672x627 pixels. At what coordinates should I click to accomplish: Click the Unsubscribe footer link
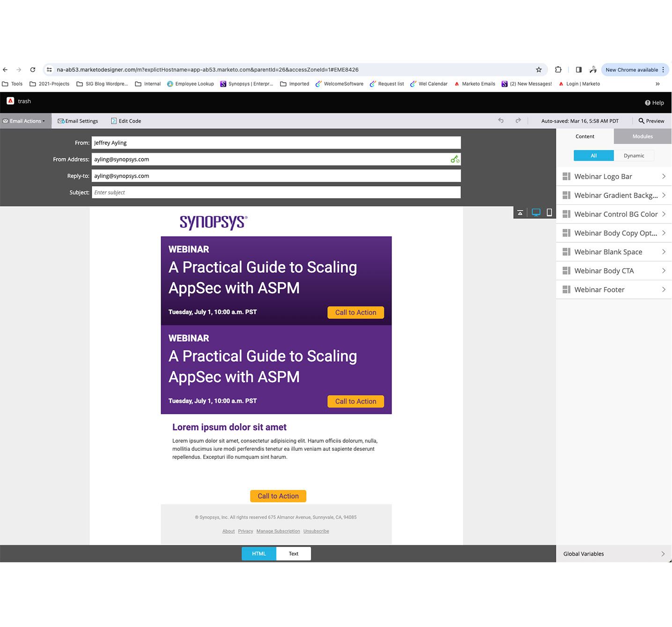coord(316,531)
